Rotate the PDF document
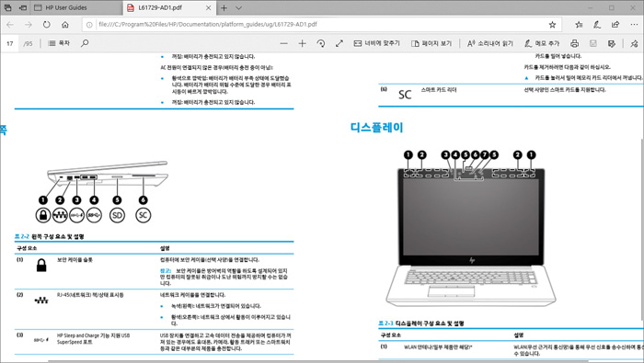The image size is (644, 363). tap(321, 43)
